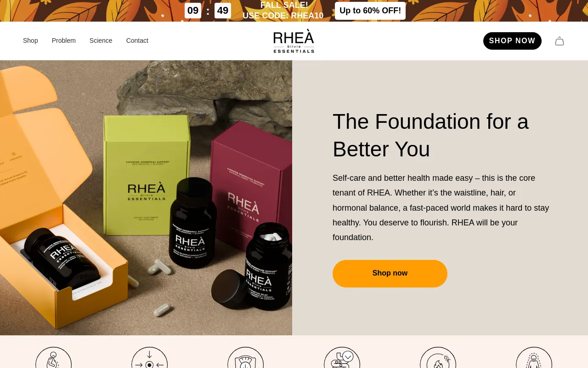Click The Foundation for a Better You heading
Screen dimensions: 588x368
pyautogui.click(x=430, y=135)
